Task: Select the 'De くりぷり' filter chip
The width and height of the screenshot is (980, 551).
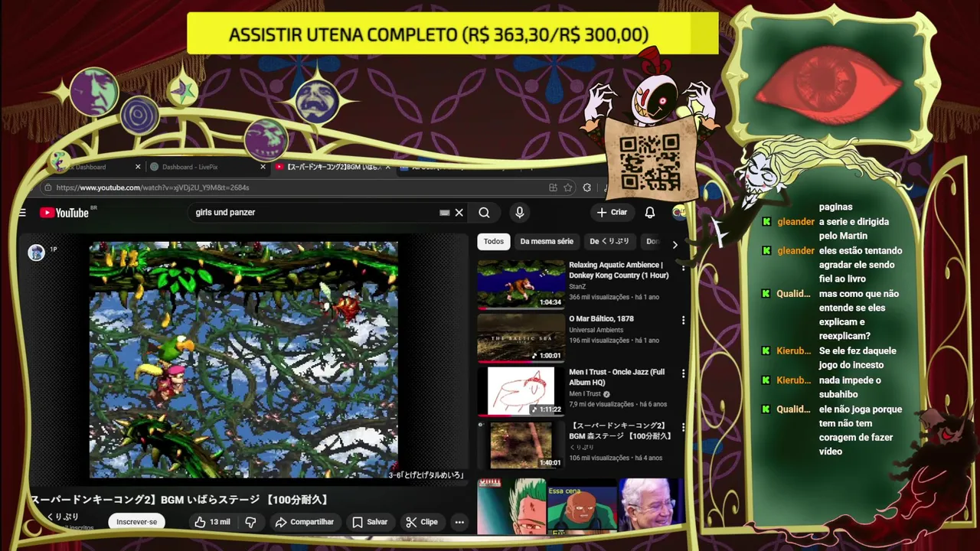Action: point(609,242)
